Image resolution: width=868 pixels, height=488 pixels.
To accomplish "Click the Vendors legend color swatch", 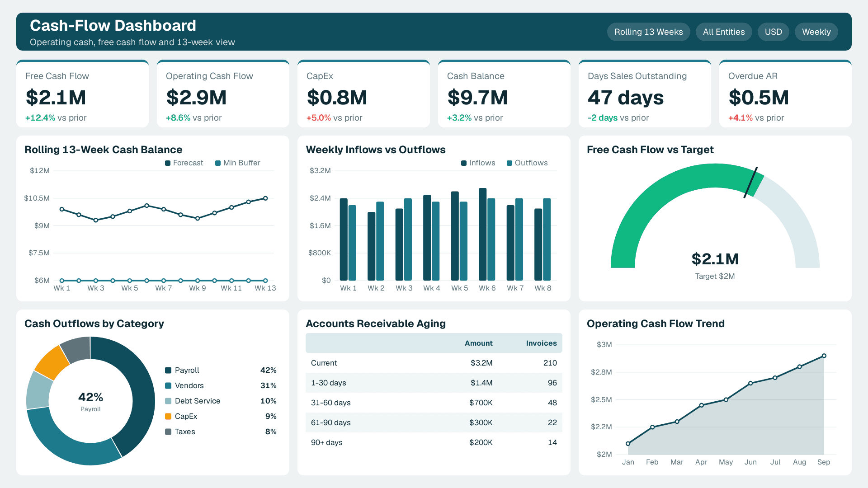I will [168, 386].
